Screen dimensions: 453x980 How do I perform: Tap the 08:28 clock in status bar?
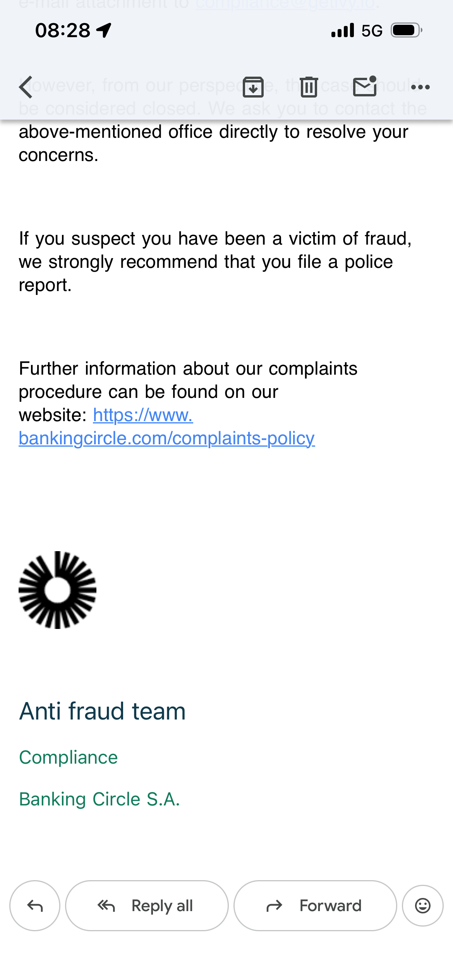(63, 30)
